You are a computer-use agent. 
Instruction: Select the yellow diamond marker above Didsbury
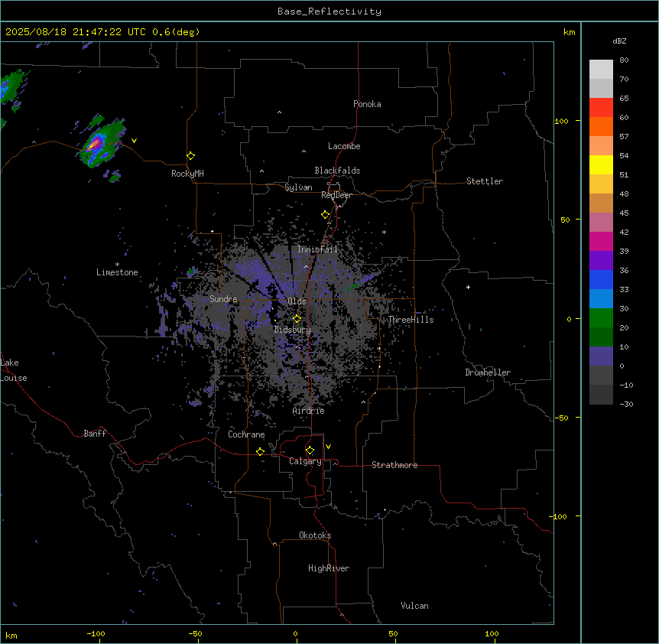pyautogui.click(x=297, y=318)
